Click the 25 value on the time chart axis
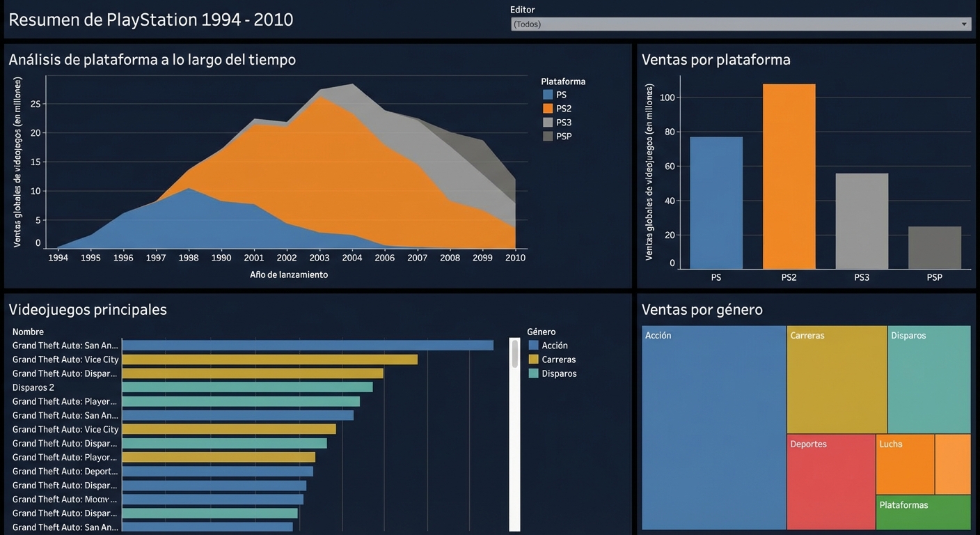This screenshot has width=980, height=535. coord(36,104)
